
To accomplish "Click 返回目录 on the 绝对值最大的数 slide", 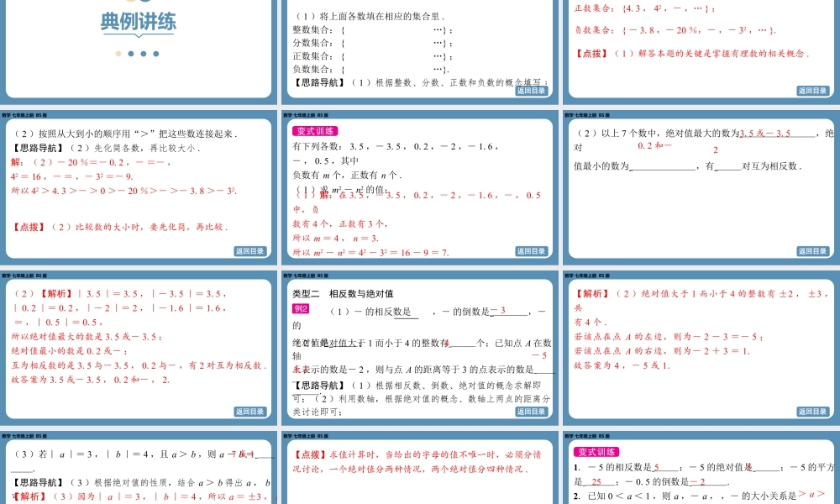I will coord(812,251).
